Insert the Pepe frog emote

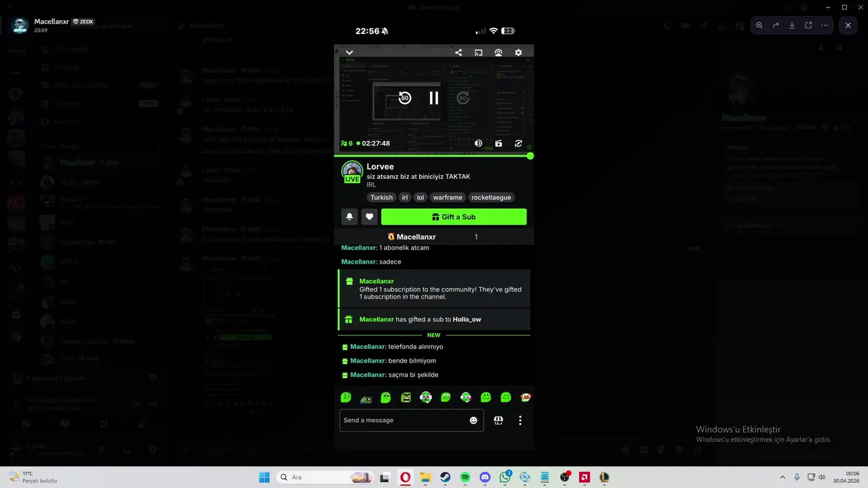click(x=366, y=398)
